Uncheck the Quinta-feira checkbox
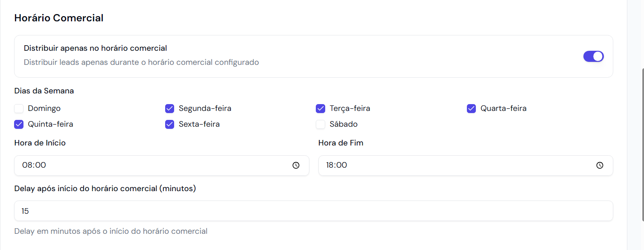The image size is (644, 250). pos(19,125)
